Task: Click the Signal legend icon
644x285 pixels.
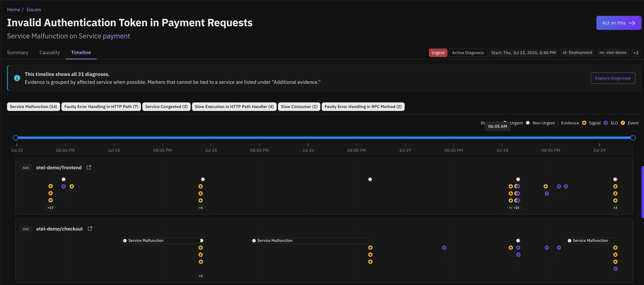Action: tap(584, 123)
